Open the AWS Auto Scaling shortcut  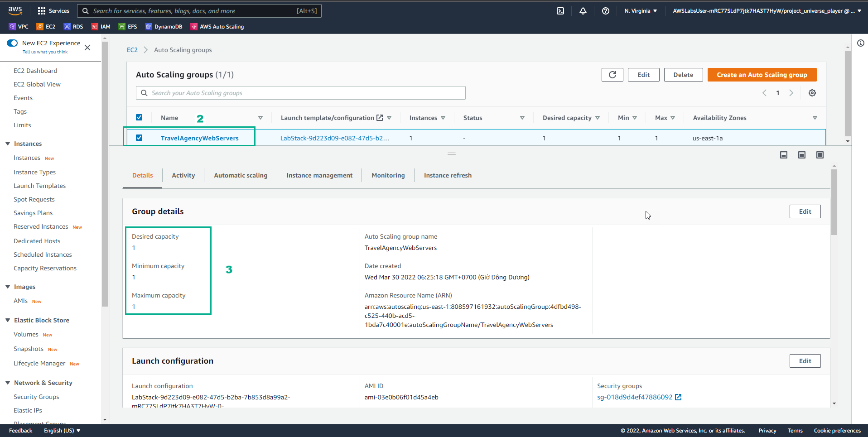pos(217,27)
